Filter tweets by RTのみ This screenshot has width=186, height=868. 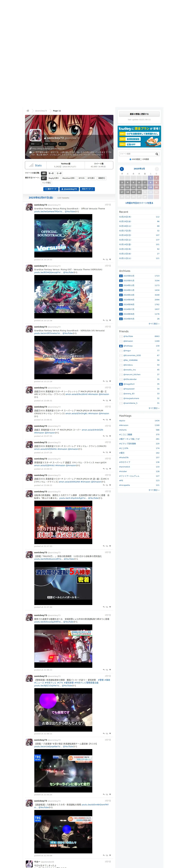coord(82,178)
